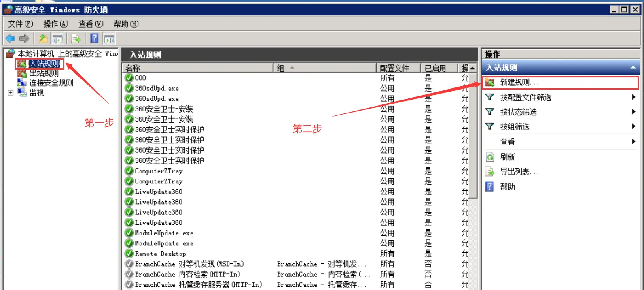Image resolution: width=644 pixels, height=290 pixels.
Task: Click the 导出列表 icon in actions pane
Action: click(490, 172)
